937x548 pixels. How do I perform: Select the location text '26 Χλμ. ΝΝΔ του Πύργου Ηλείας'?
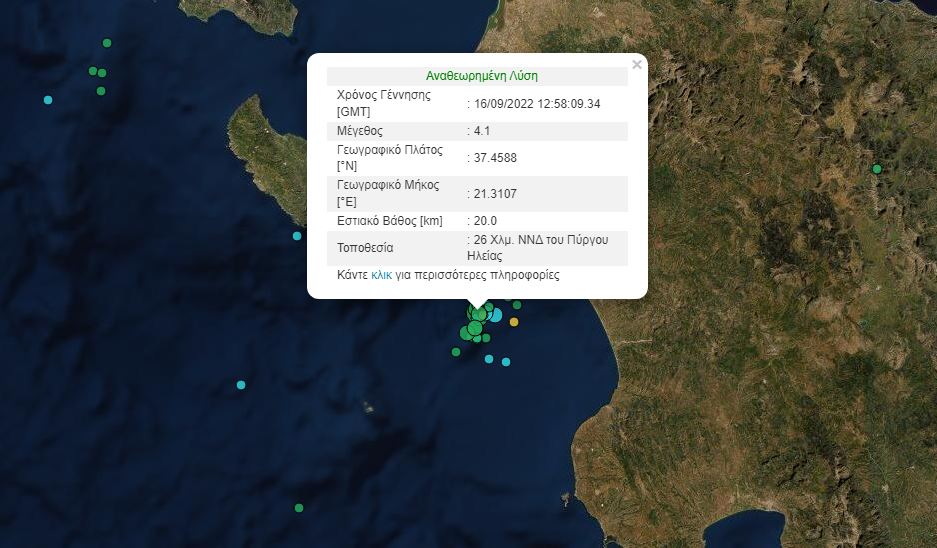538,247
